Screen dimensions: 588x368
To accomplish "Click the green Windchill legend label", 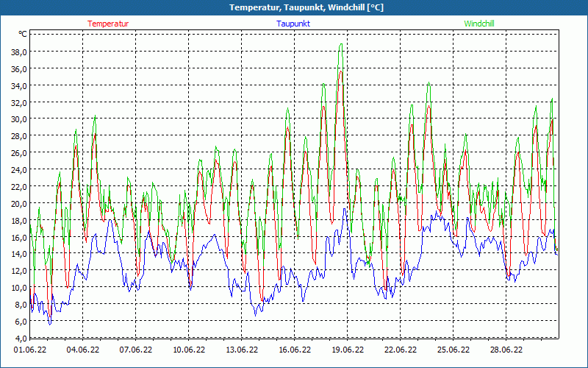I will click(x=479, y=24).
